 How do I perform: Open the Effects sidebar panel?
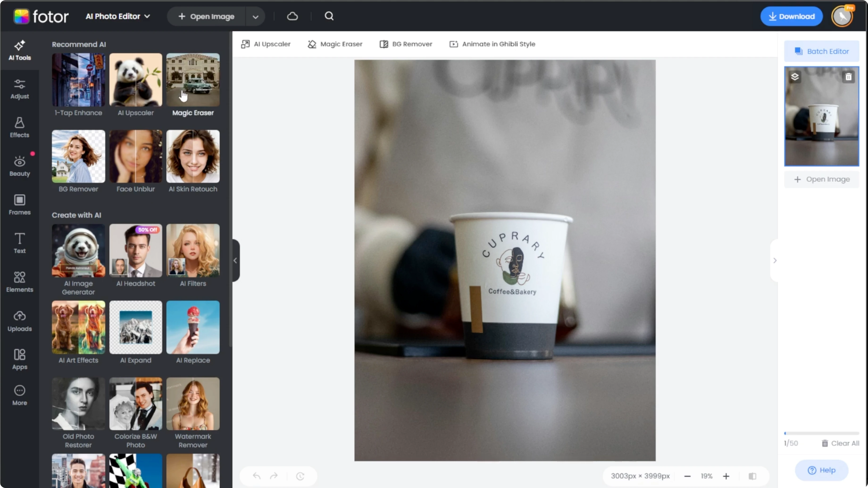point(20,128)
